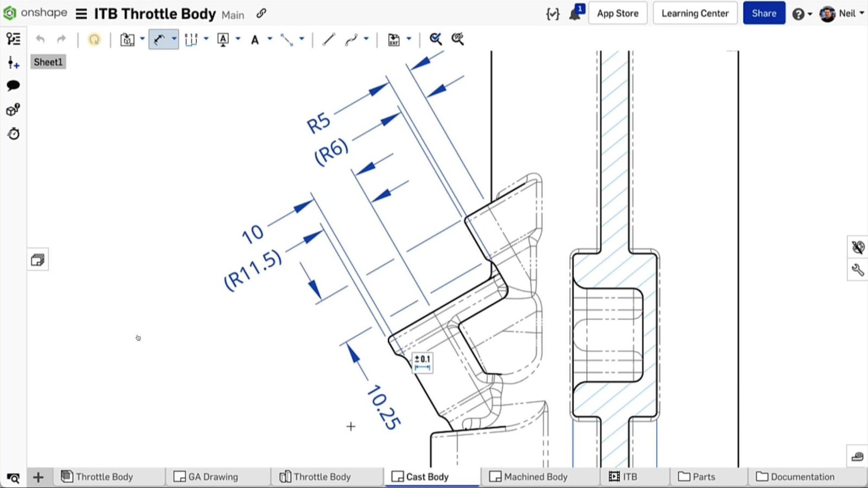Open the Onshape hamburger document menu
This screenshot has height=488, width=868.
[81, 14]
